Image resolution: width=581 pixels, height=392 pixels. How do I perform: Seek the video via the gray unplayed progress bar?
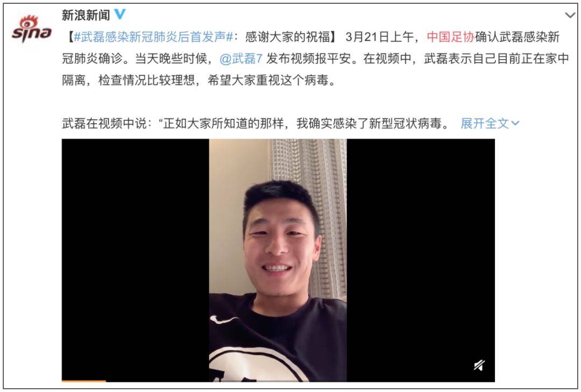tap(300, 381)
